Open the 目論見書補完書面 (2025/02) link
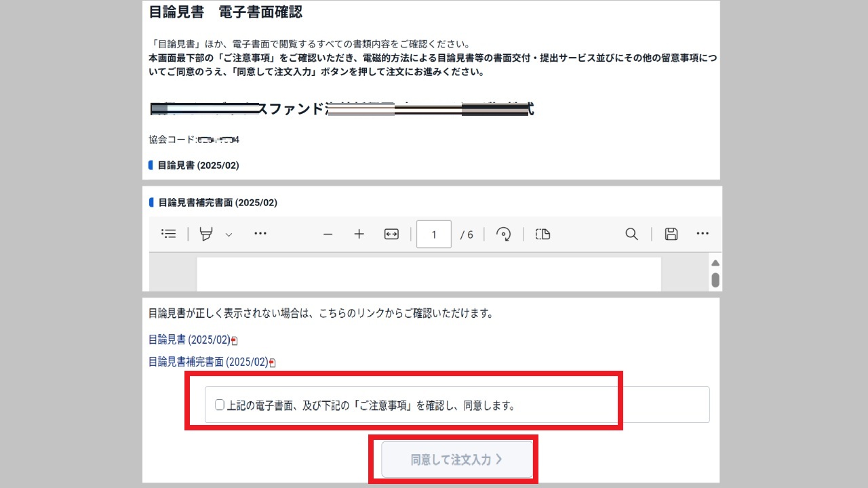Image resolution: width=868 pixels, height=488 pixels. point(208,362)
